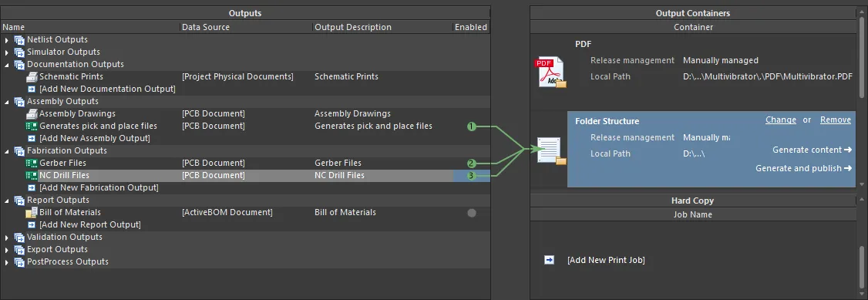Expand the Netlist Outputs category
The image size is (868, 300).
7,40
